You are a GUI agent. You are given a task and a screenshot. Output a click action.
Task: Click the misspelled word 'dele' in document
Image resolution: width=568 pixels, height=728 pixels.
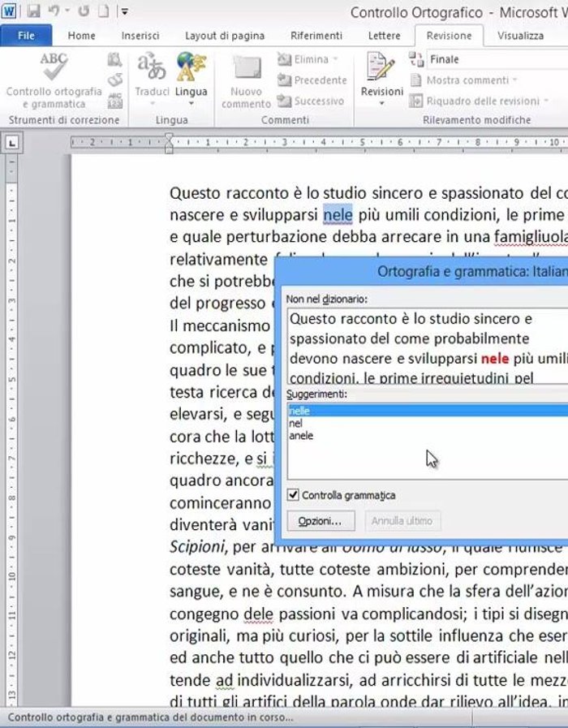coord(259,614)
